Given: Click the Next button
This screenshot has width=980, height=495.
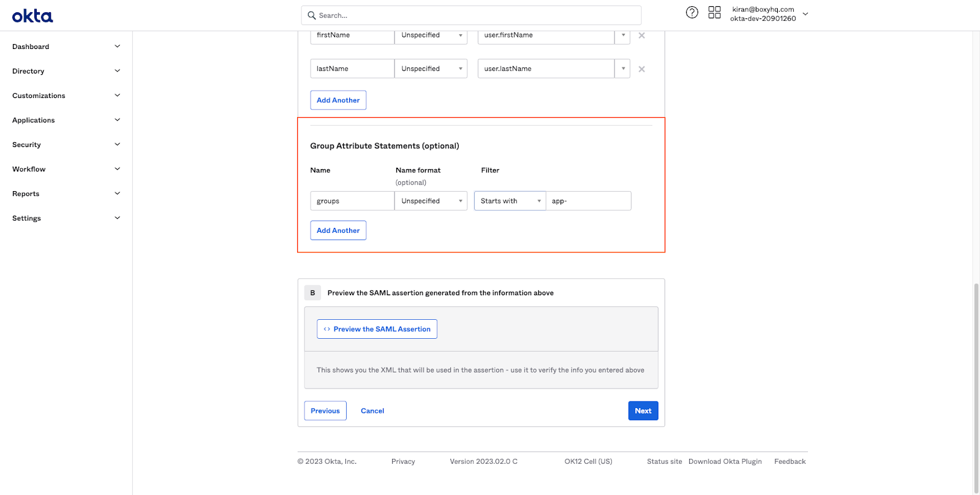Looking at the screenshot, I should (x=643, y=411).
